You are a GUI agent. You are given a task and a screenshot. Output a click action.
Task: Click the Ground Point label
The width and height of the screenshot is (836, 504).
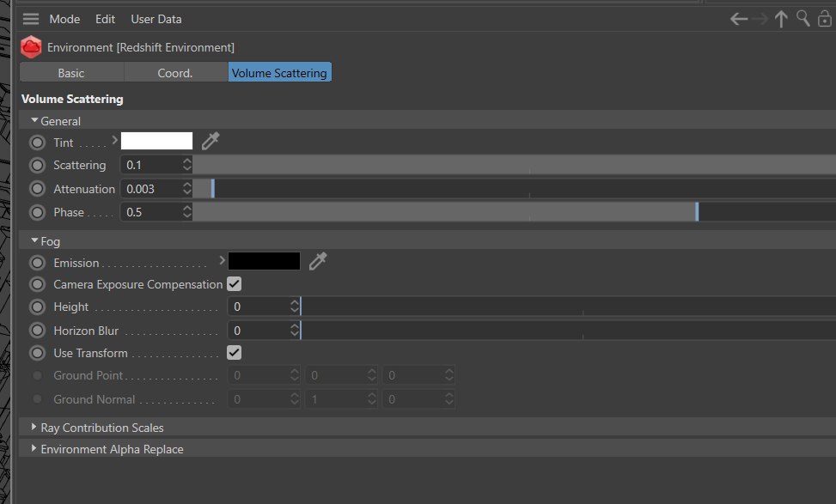point(88,375)
